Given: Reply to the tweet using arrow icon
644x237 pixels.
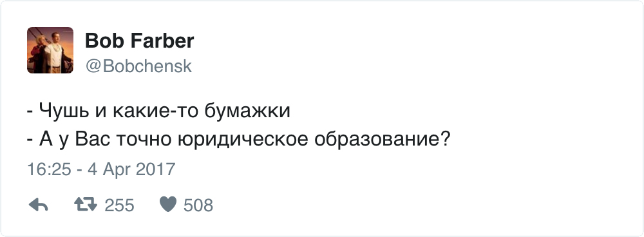Looking at the screenshot, I should coord(38,205).
